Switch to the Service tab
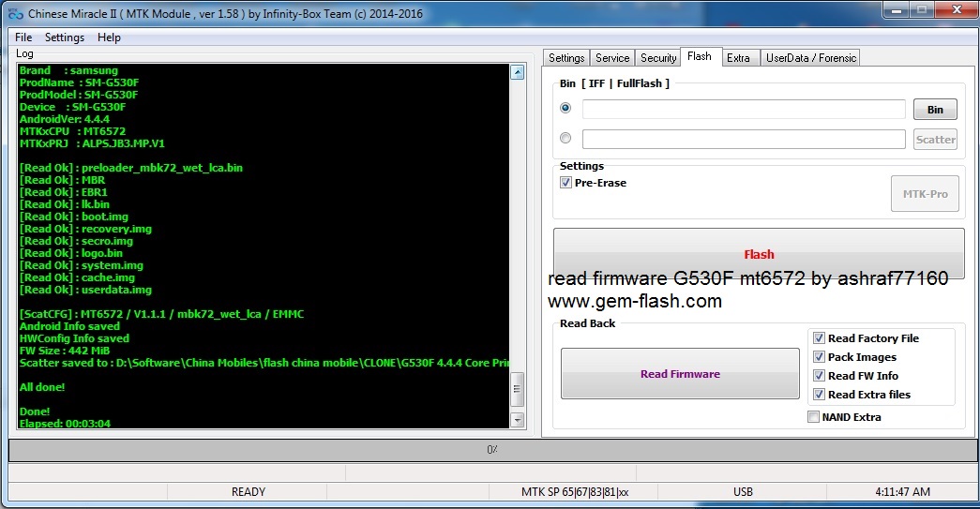This screenshot has height=509, width=980. coord(611,58)
